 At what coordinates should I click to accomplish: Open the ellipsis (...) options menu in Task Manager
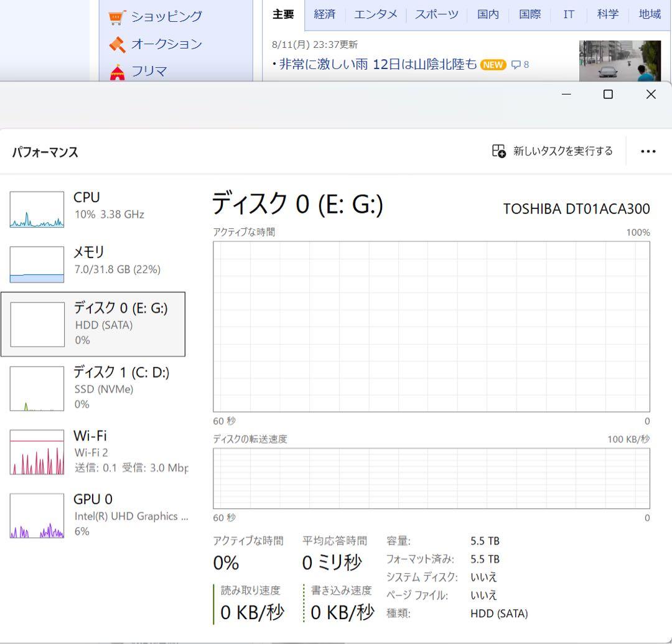pos(648,151)
